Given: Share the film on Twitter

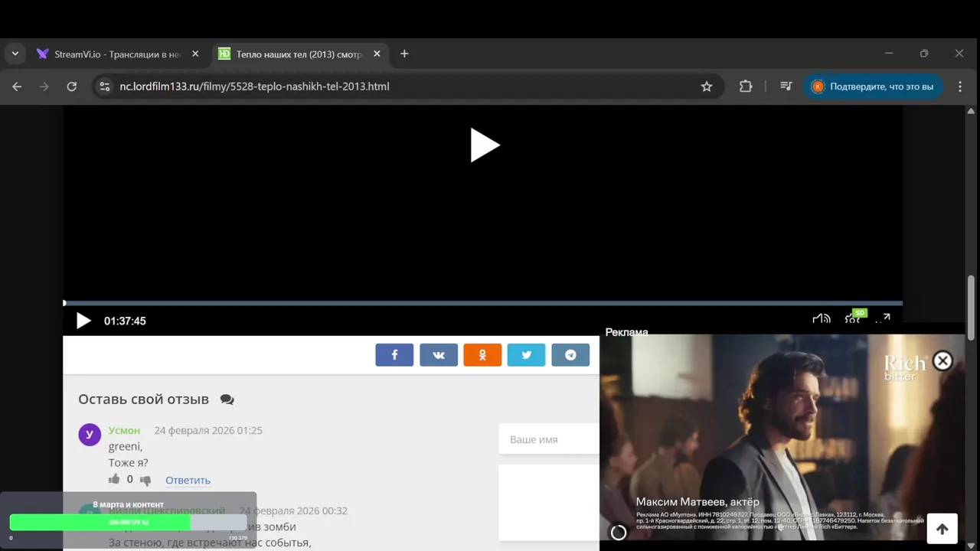Looking at the screenshot, I should (x=527, y=355).
